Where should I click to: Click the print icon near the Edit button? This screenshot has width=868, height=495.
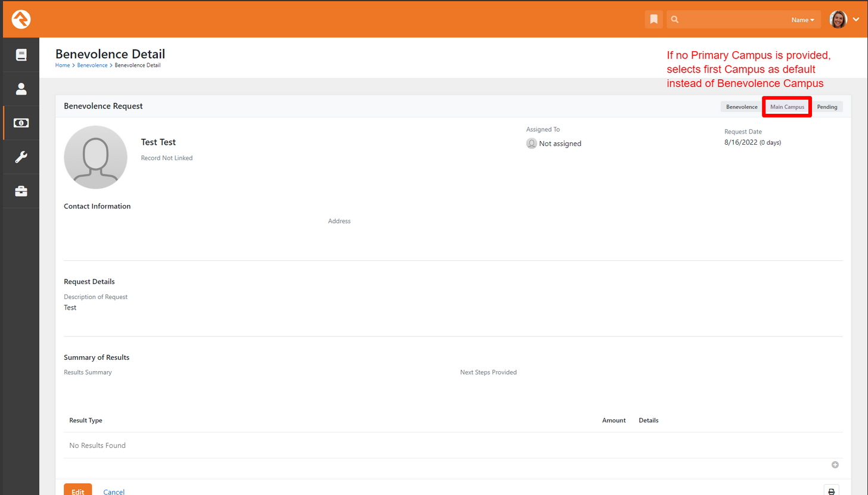[x=831, y=491]
